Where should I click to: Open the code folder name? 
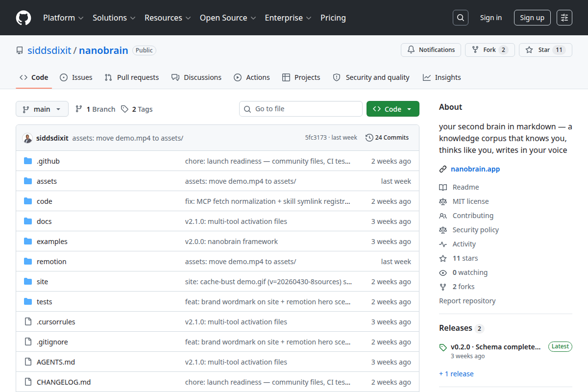pos(45,201)
